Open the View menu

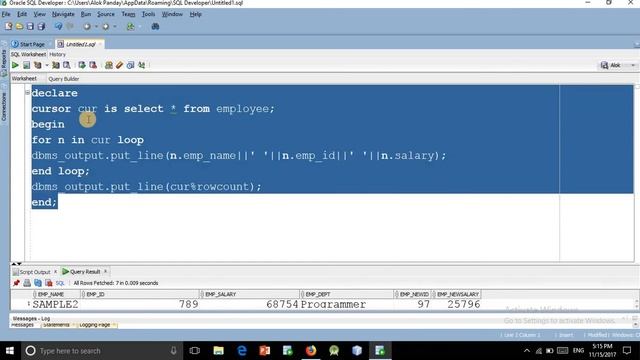point(39,14)
